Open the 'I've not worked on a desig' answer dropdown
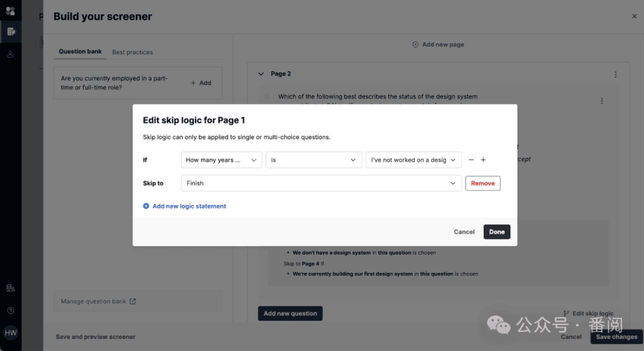Screen dimensions: 644x351 coord(414,160)
